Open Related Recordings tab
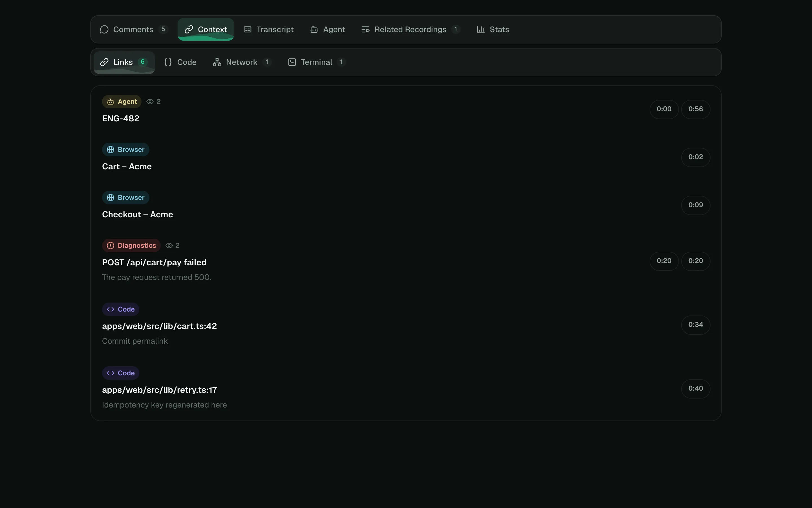This screenshot has width=812, height=508. tap(411, 29)
